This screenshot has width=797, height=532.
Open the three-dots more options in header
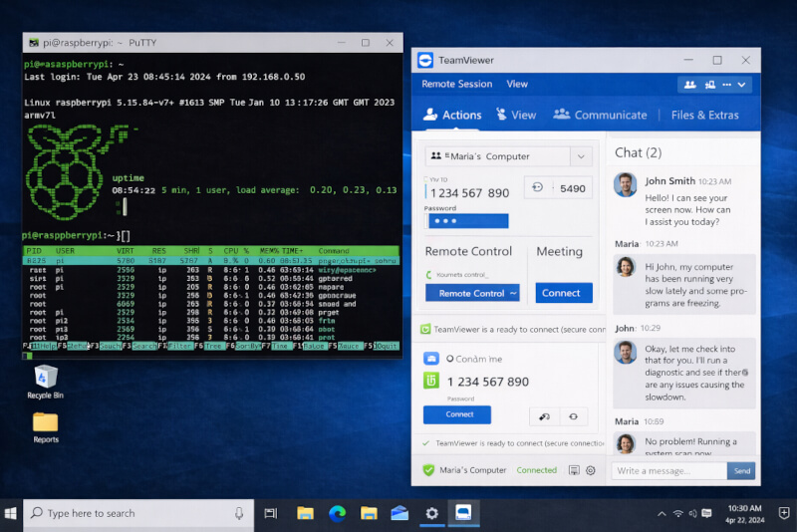click(x=727, y=85)
